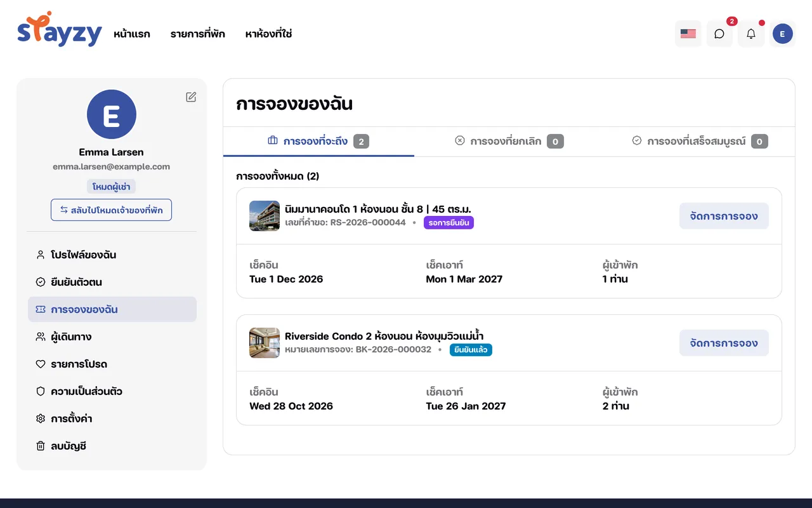Switch to การจองที่เสร็จสมบูรณ์ tab
Image resolution: width=812 pixels, height=508 pixels.
(x=700, y=141)
